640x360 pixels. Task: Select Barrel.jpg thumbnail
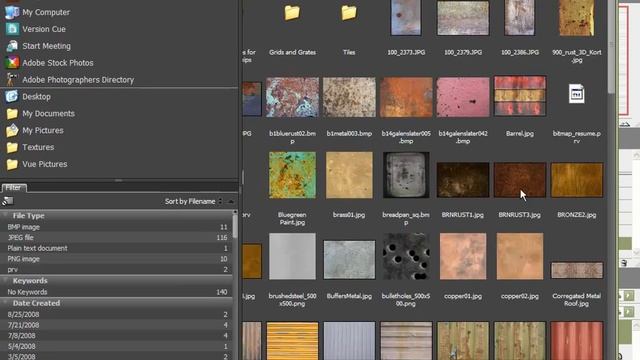coord(520,96)
